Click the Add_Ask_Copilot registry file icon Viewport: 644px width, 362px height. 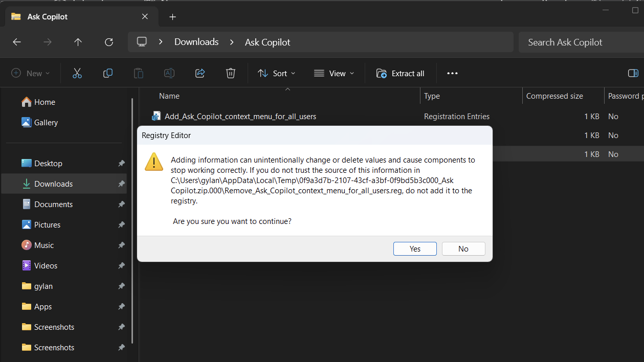tap(157, 117)
